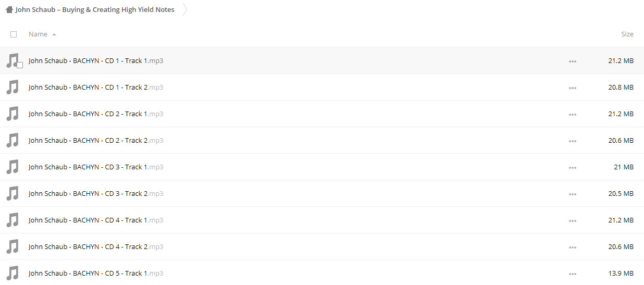Open more options for CD 3 Track 1
This screenshot has height=285, width=644.
pos(573,167)
